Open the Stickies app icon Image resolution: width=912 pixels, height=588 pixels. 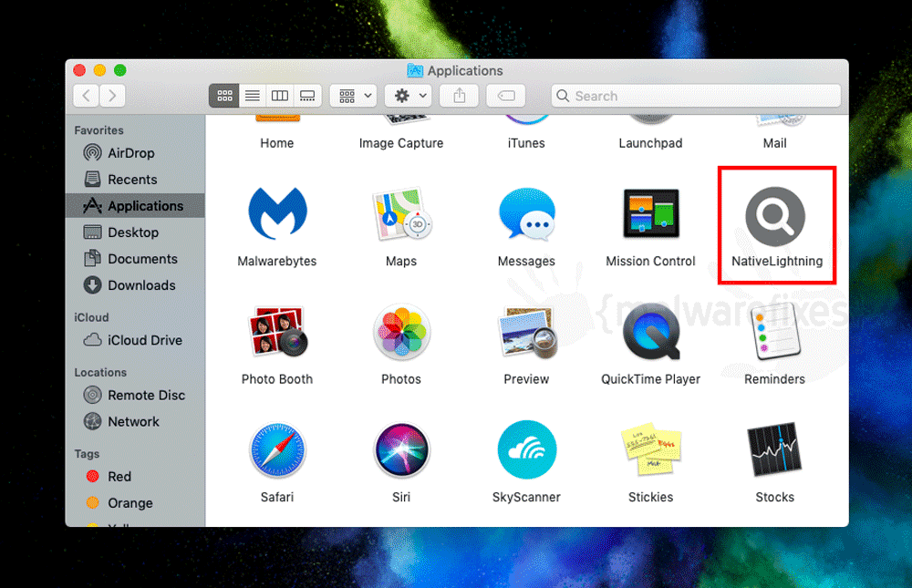click(x=651, y=449)
